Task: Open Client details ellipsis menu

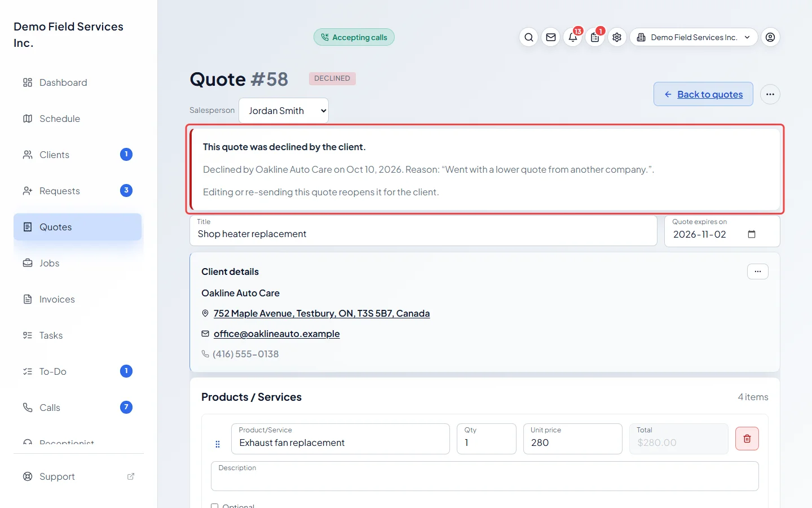Action: point(758,271)
